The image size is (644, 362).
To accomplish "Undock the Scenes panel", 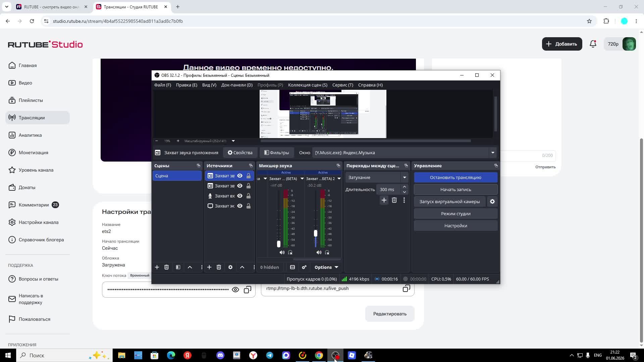I will coord(199,166).
